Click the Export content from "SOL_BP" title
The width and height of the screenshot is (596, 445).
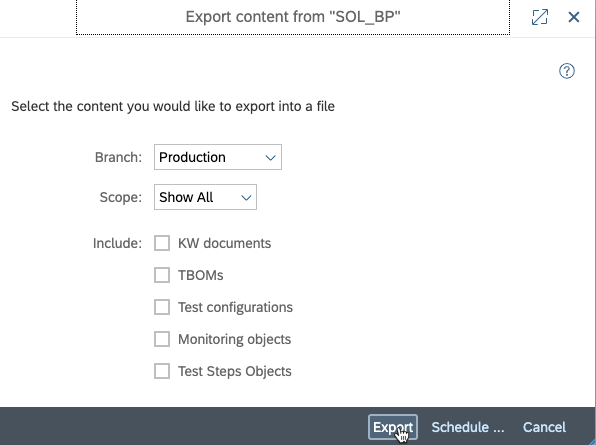[x=293, y=17]
